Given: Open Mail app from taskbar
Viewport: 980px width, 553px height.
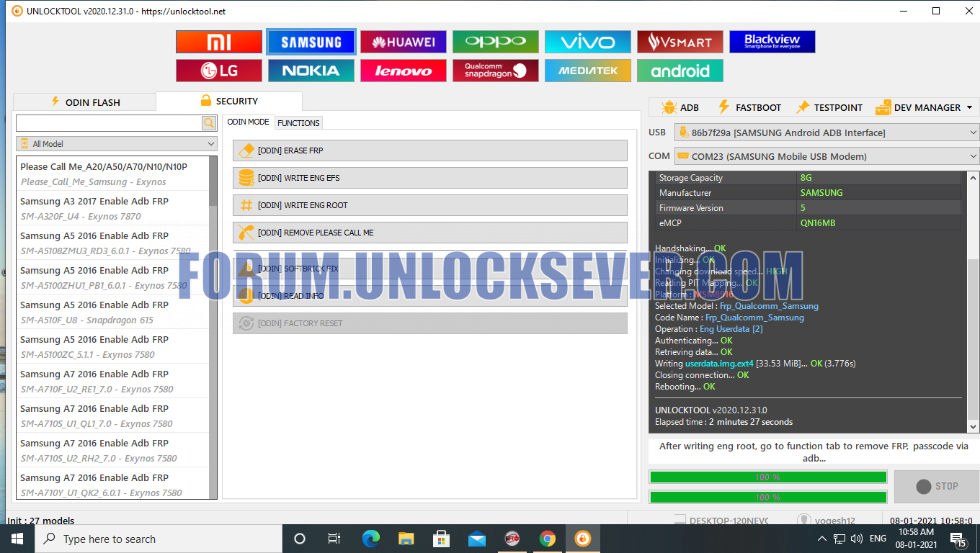Looking at the screenshot, I should pos(476,539).
